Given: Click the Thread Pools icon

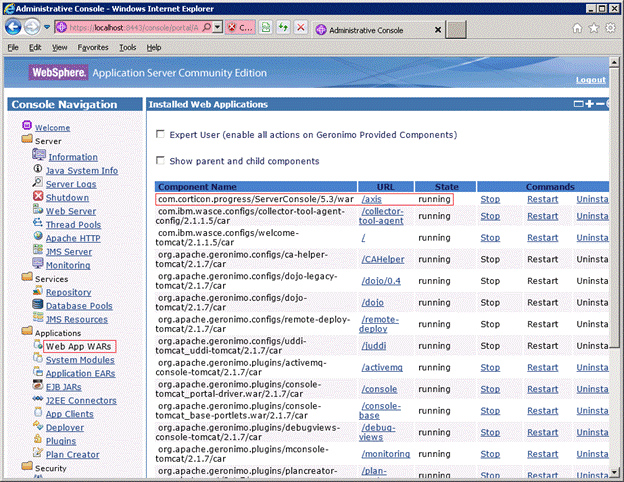Looking at the screenshot, I should 38,222.
